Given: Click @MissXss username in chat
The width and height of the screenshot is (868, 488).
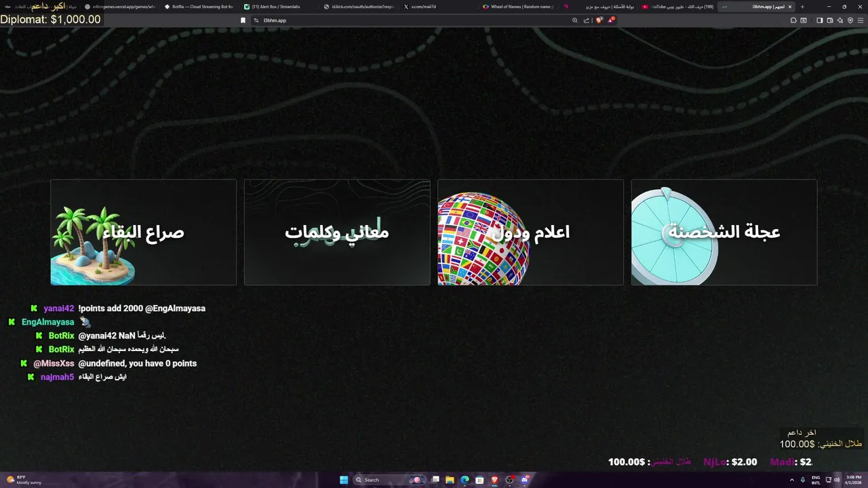Looking at the screenshot, I should (x=54, y=363).
